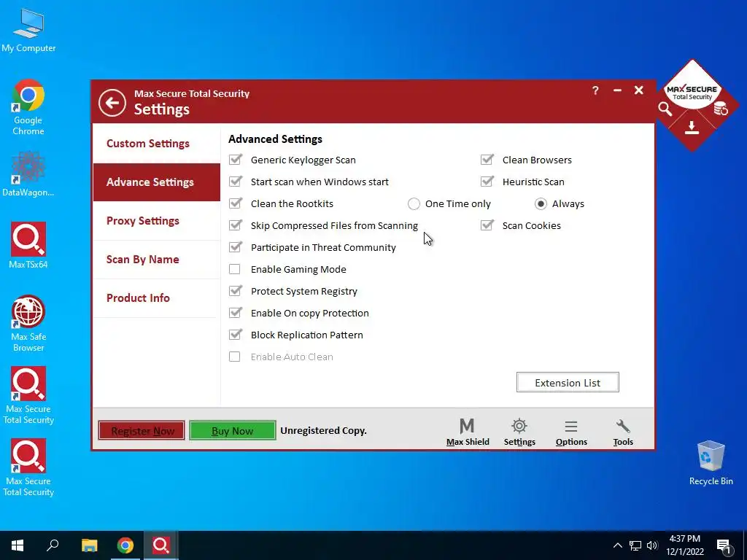Click the network icon in the system tray
The height and width of the screenshot is (560, 747).
tap(635, 545)
